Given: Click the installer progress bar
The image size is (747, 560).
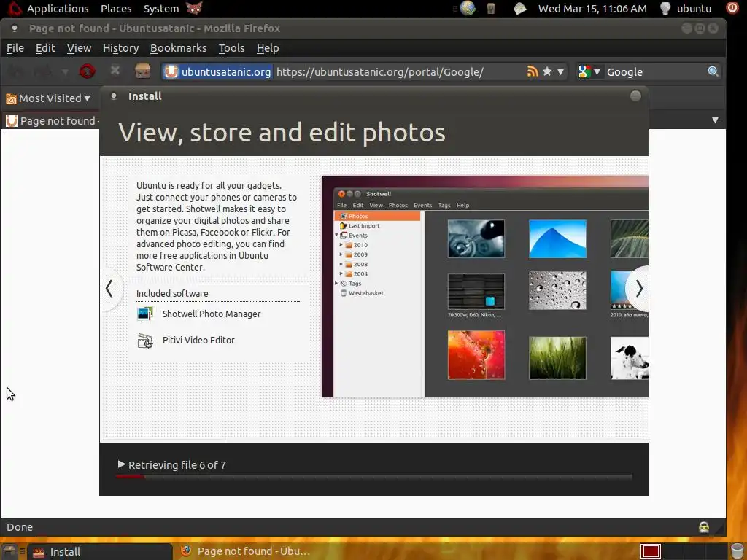Looking at the screenshot, I should click(374, 477).
